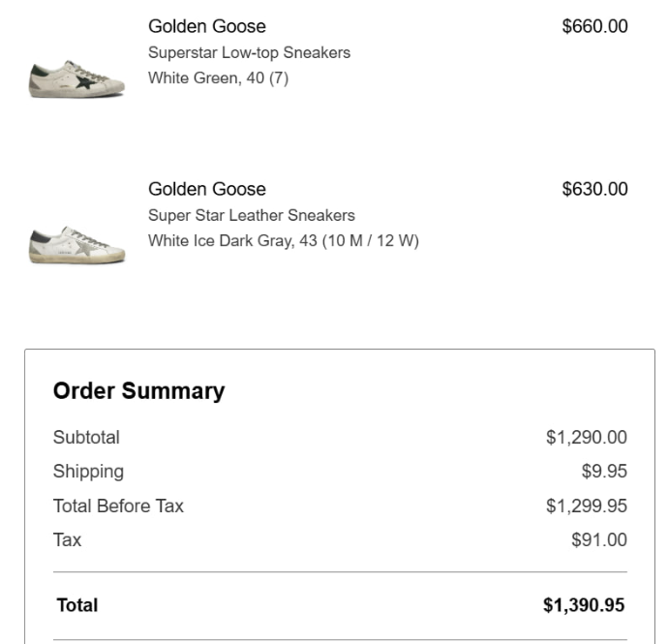Viewport: 668px width, 644px height.
Task: Select the Subtotal label
Action: point(86,438)
